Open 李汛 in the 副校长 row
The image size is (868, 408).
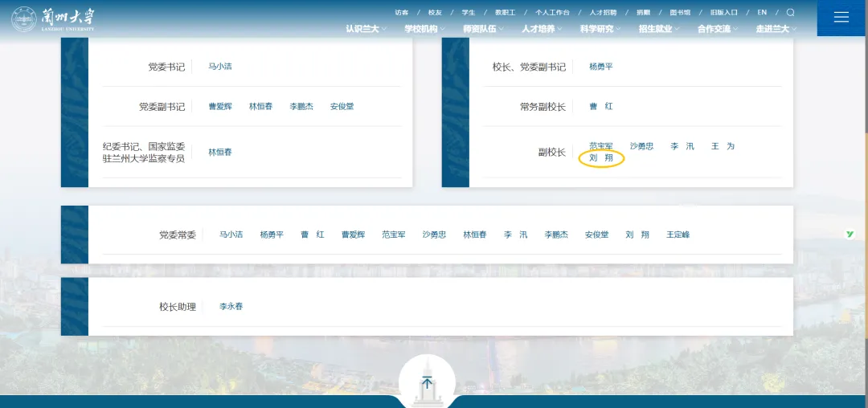682,146
